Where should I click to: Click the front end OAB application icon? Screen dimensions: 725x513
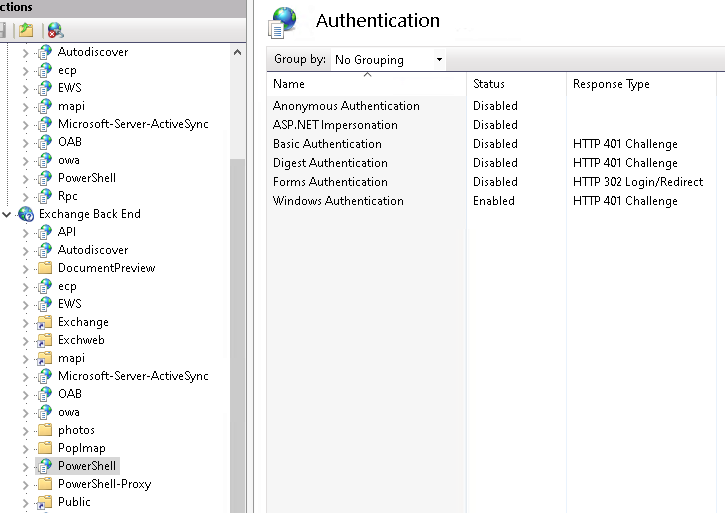tap(45, 142)
